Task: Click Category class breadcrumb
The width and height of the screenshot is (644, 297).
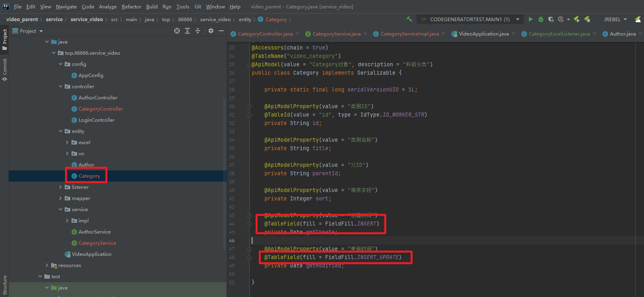Action: coord(272,19)
